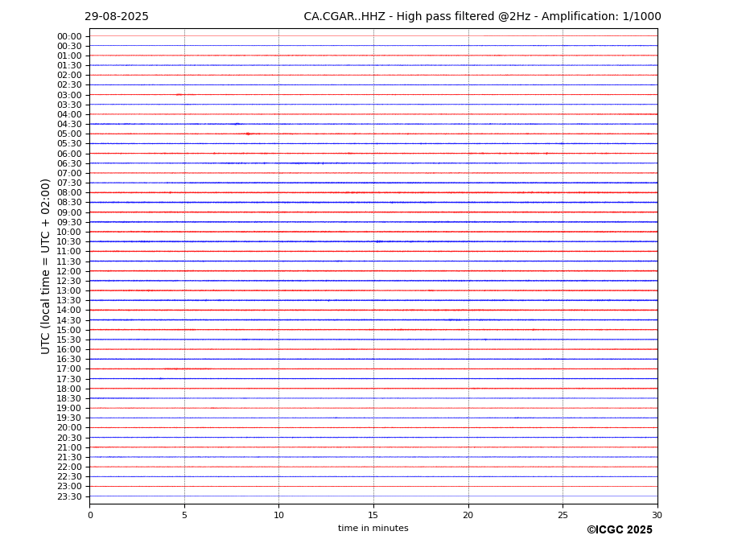Select the 22:30 row label

(x=69, y=477)
